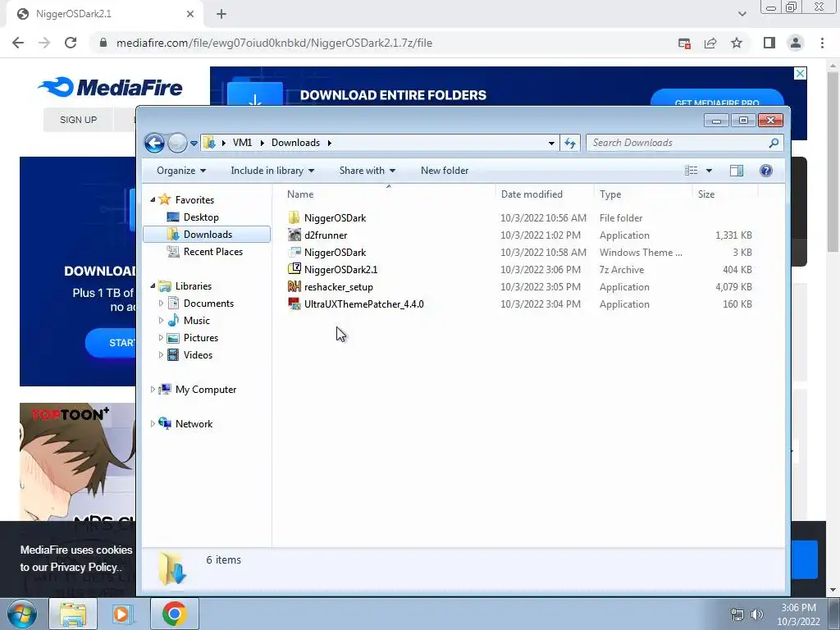Click the Explorer forward arrow button

pyautogui.click(x=177, y=143)
